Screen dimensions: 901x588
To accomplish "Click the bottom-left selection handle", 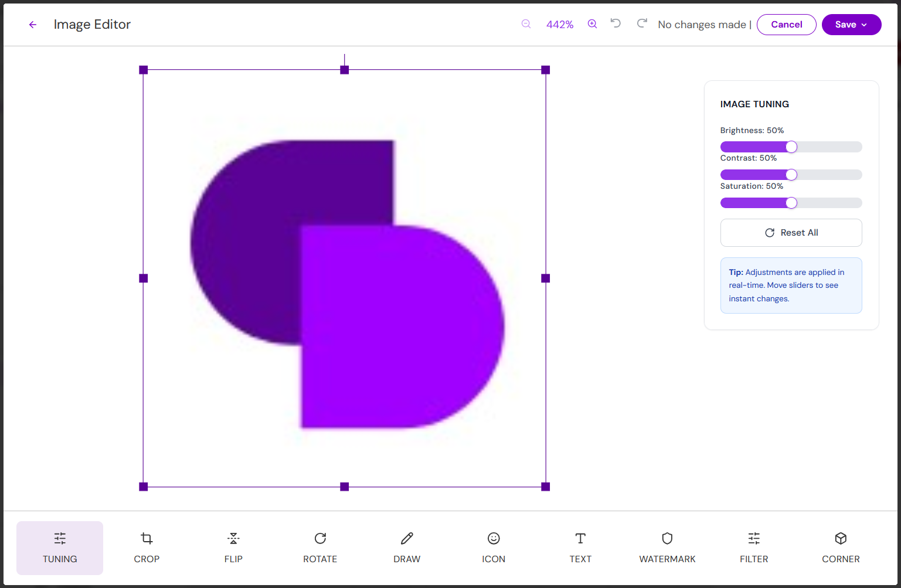I will point(144,487).
